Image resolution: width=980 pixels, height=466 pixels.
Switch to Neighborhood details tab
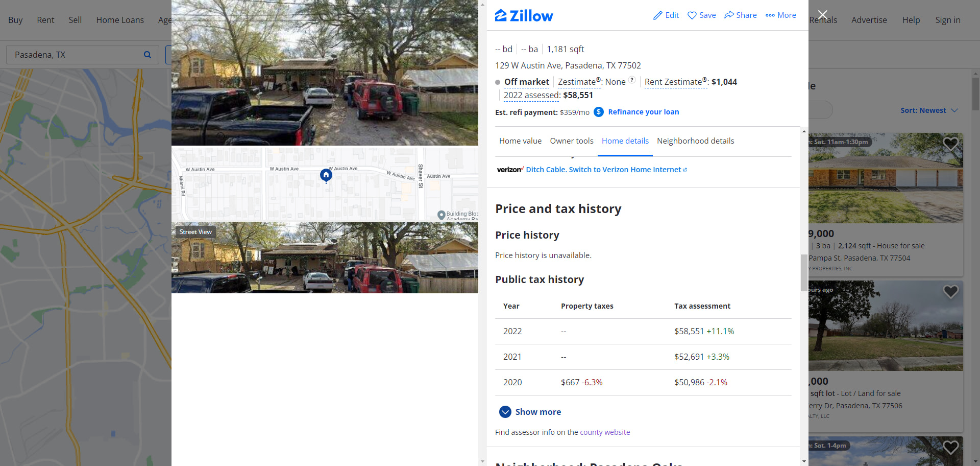(695, 141)
